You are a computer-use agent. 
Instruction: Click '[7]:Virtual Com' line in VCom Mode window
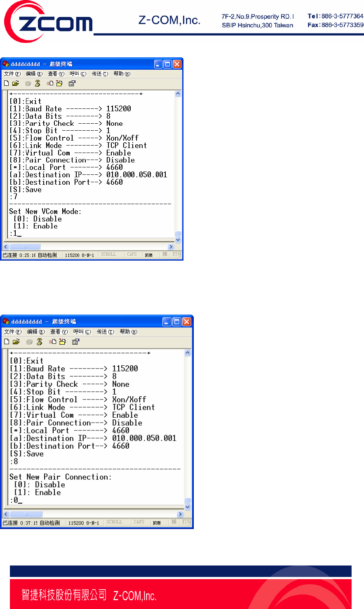pos(70,153)
